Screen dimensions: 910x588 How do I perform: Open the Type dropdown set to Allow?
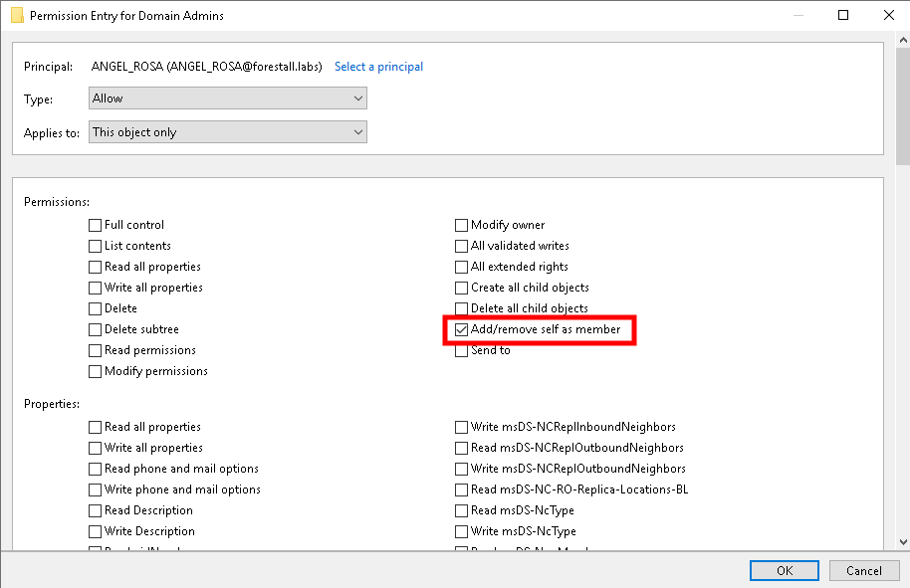point(228,98)
